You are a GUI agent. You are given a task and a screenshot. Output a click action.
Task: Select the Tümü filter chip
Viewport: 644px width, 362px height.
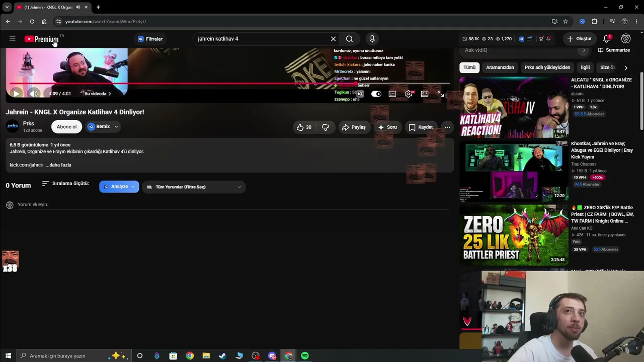(469, 67)
